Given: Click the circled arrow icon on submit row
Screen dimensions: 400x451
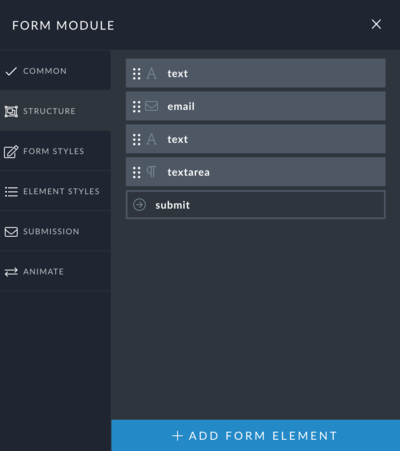Looking at the screenshot, I should click(139, 205).
